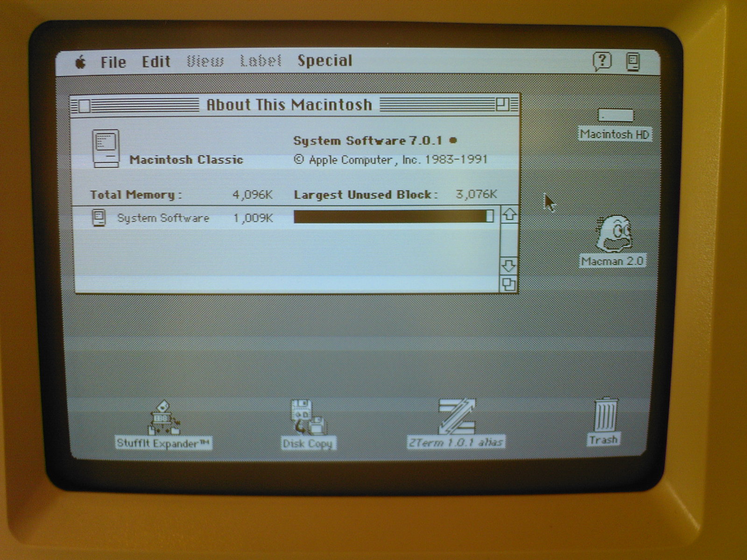Click the dimmed Label menu

click(261, 61)
